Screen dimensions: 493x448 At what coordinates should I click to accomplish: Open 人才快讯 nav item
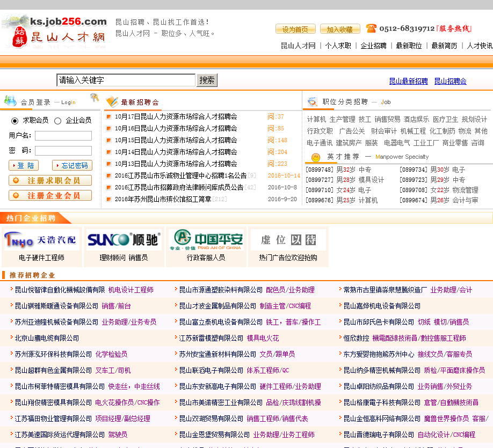click(480, 46)
